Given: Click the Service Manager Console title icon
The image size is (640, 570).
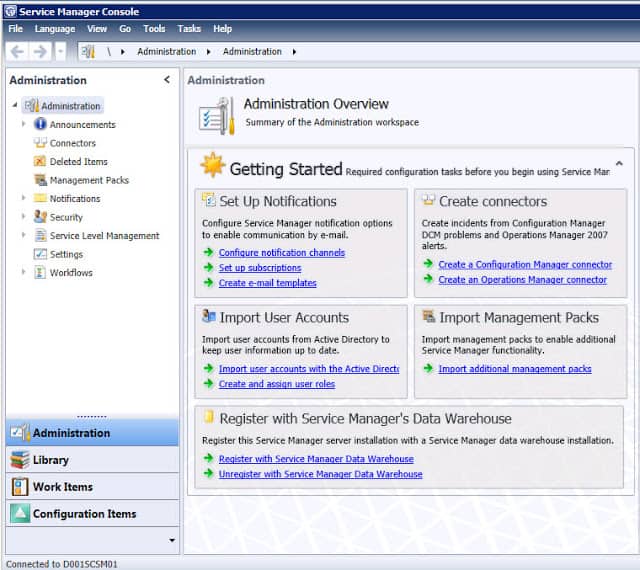Looking at the screenshot, I should pyautogui.click(x=10, y=11).
